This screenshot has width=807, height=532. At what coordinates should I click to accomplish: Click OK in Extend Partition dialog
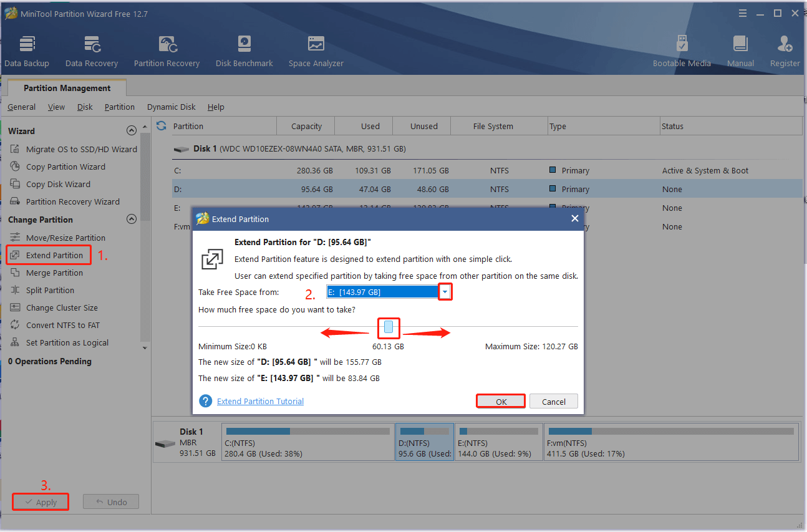click(x=501, y=402)
